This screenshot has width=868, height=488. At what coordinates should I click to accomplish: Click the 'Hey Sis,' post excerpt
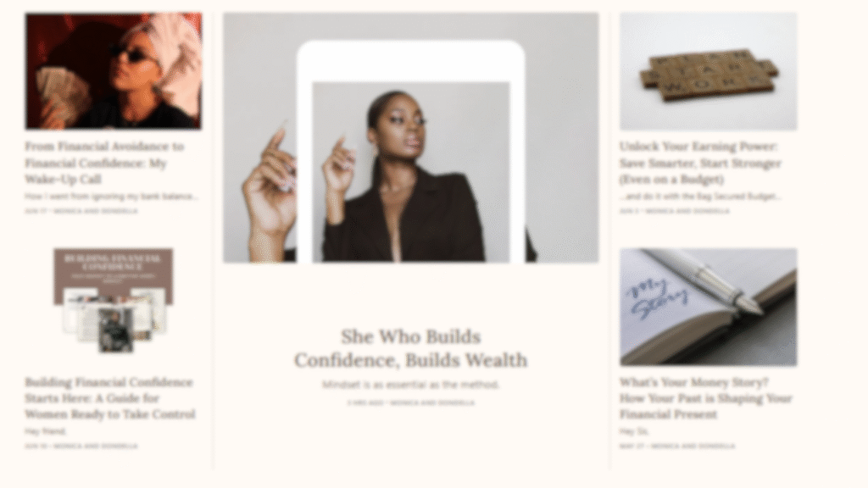634,431
